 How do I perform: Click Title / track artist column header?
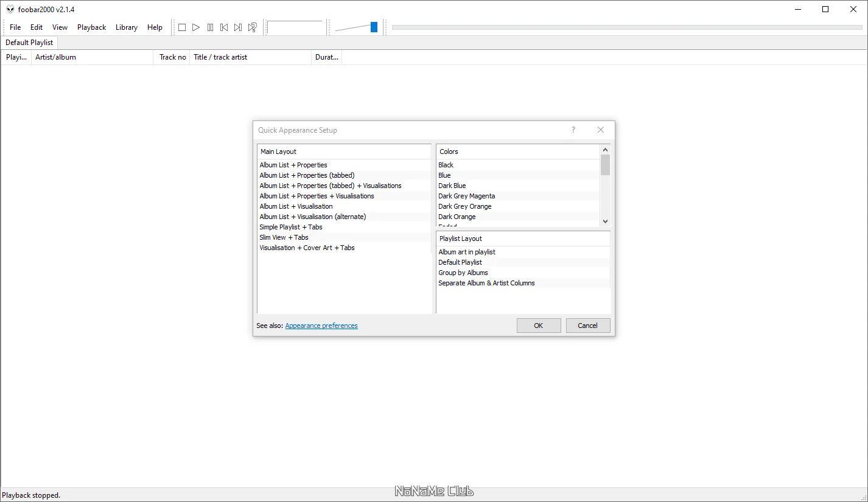pos(251,57)
